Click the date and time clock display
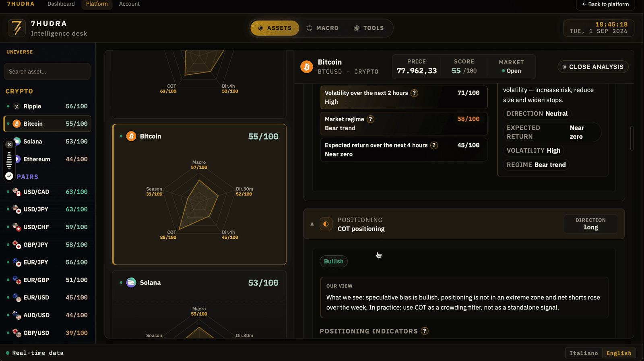 [599, 28]
